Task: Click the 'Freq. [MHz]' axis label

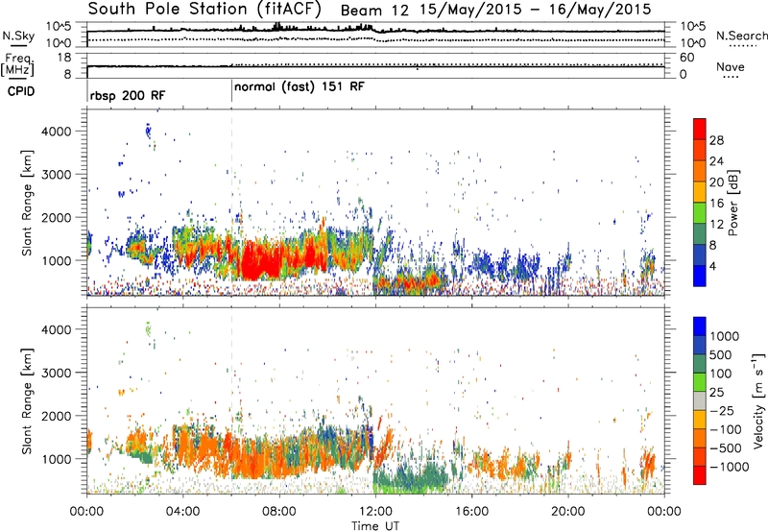Action: (x=18, y=64)
